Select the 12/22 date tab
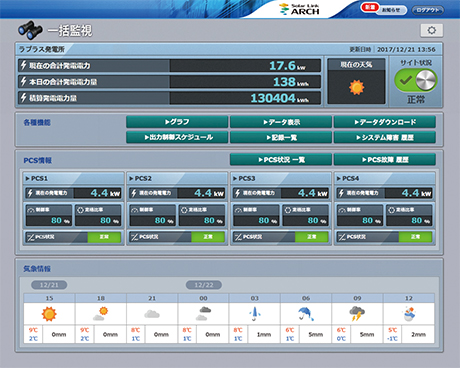Image resolution: width=460 pixels, height=368 pixels. (x=204, y=285)
